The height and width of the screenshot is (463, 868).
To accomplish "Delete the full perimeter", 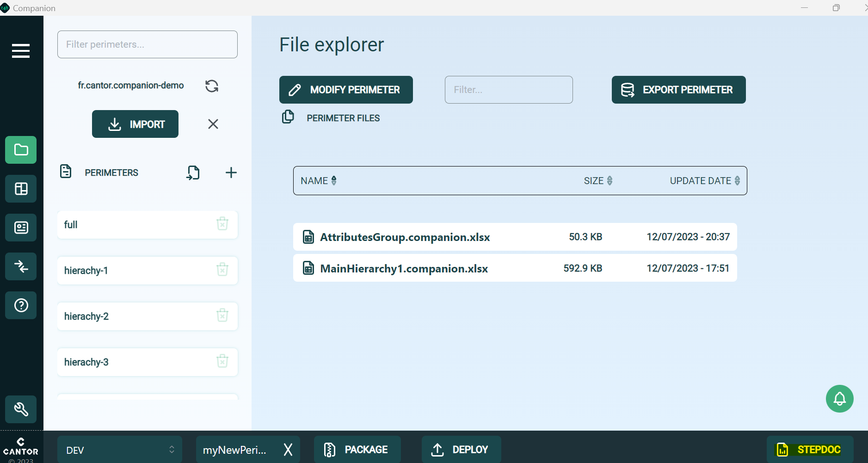I will pyautogui.click(x=222, y=224).
